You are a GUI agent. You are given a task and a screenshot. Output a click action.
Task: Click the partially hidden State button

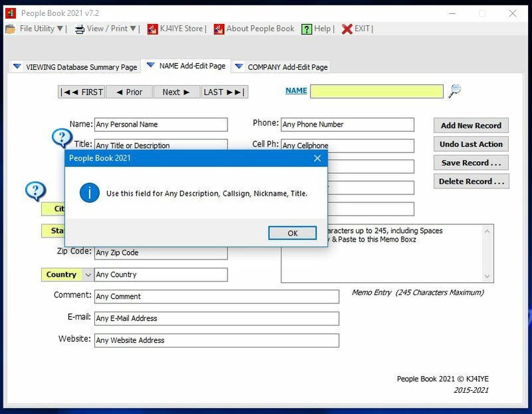click(x=53, y=231)
